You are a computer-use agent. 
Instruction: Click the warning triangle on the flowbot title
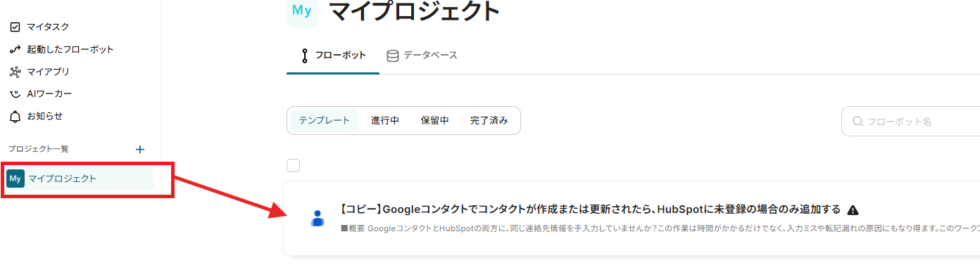(853, 210)
